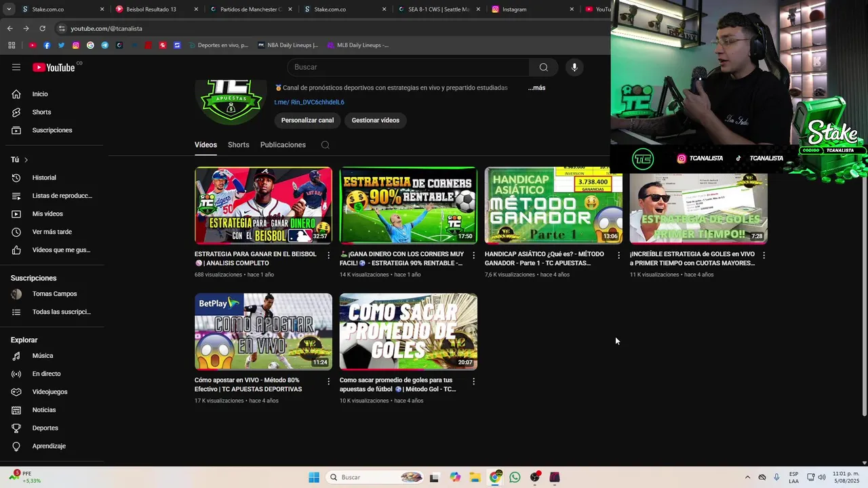Open the t.me/ Rin_DVC6chhdelL6 link
This screenshot has height=488, width=868.
[x=309, y=102]
